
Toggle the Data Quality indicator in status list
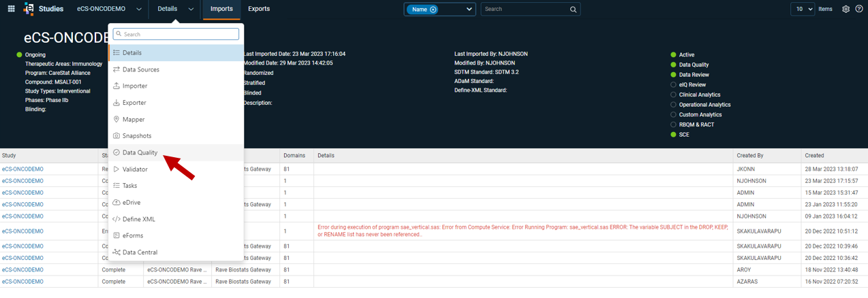coord(673,65)
